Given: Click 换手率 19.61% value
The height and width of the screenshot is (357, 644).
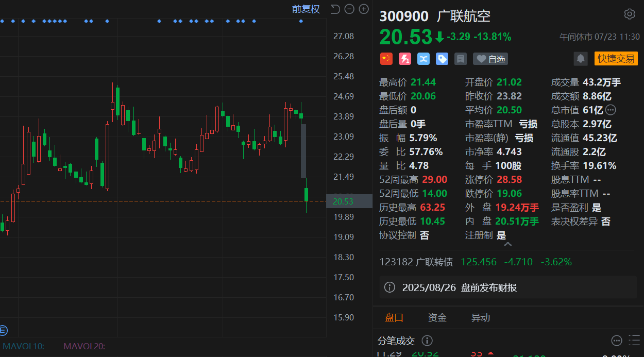Looking at the screenshot, I should pyautogui.click(x=600, y=165).
